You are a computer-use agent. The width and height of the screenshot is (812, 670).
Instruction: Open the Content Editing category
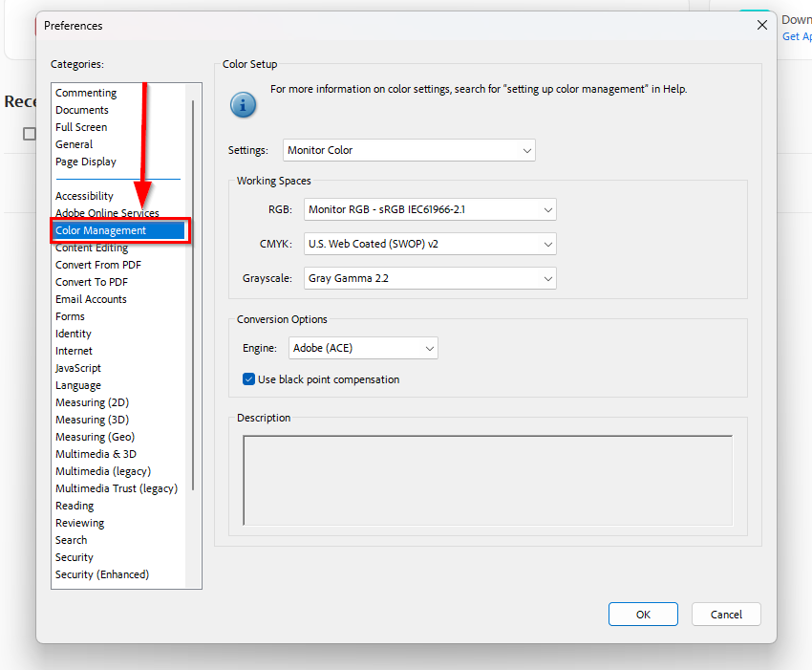coord(92,248)
